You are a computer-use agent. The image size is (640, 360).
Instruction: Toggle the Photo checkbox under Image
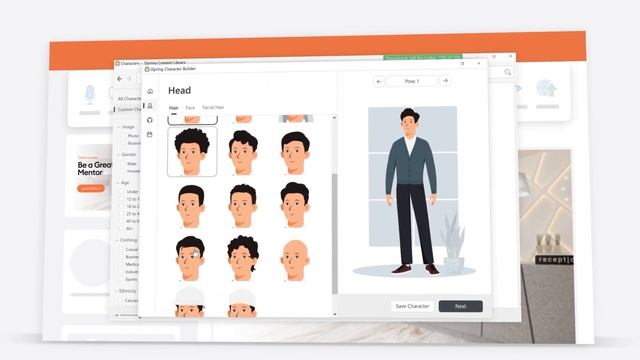pyautogui.click(x=123, y=136)
